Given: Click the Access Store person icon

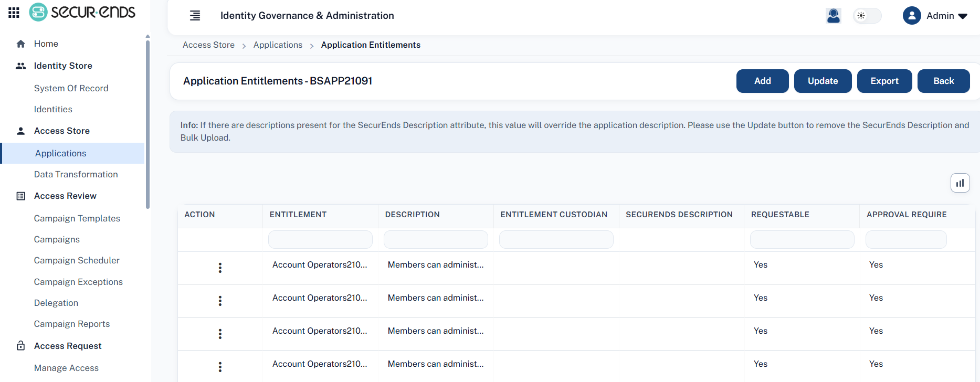Looking at the screenshot, I should 21,131.
